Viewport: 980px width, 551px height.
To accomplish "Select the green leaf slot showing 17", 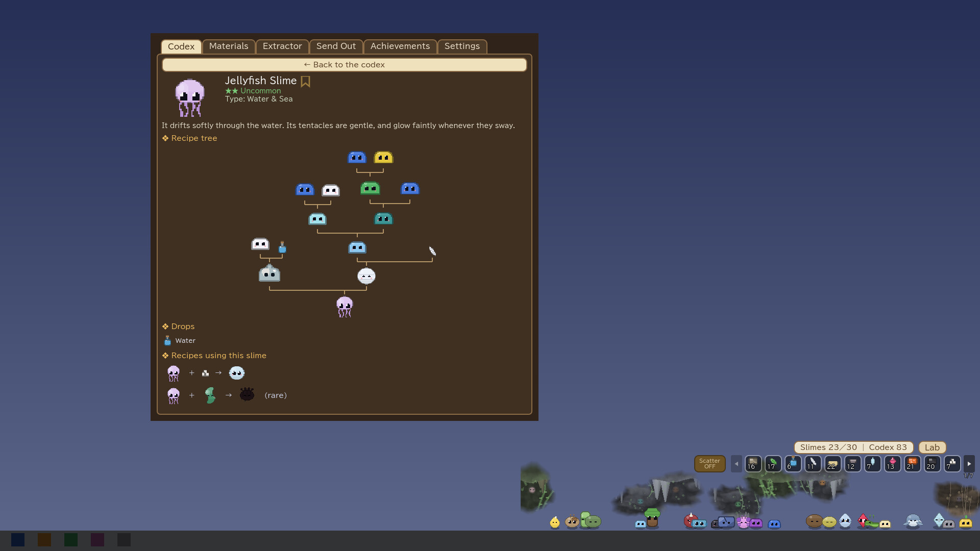I will coord(773,464).
